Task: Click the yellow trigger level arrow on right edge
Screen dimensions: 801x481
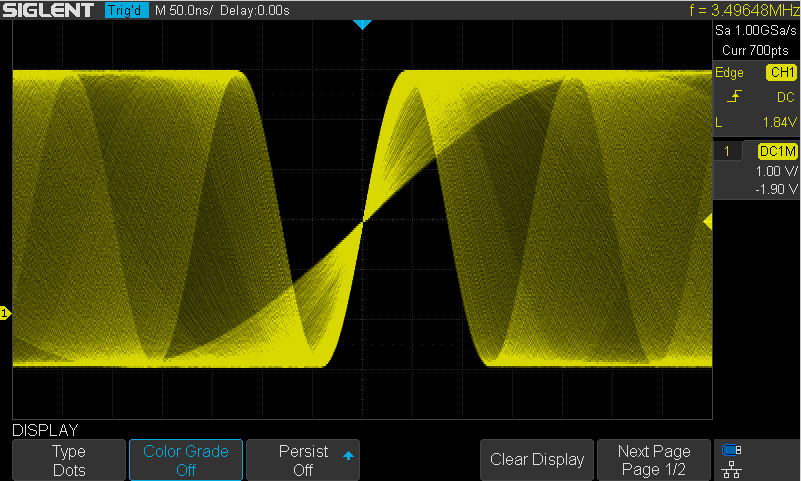Action: click(x=708, y=222)
